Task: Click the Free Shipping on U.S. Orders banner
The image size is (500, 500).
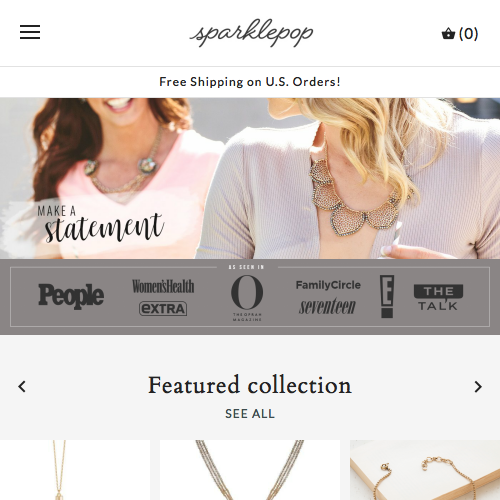Action: pos(250,82)
